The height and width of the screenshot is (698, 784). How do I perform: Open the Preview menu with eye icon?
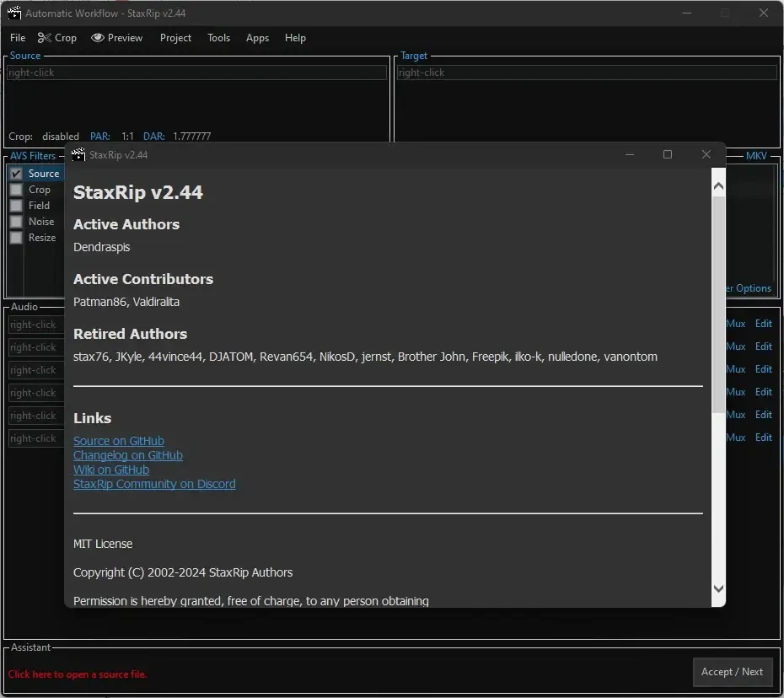click(117, 38)
